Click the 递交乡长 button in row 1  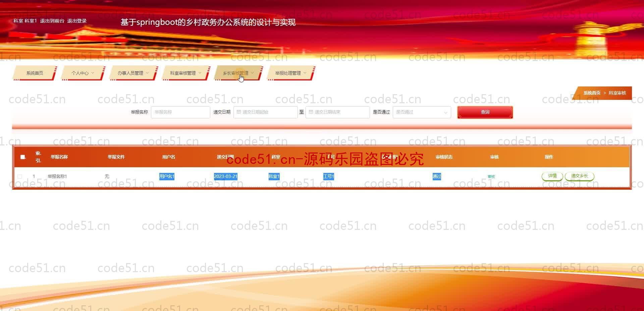(579, 176)
